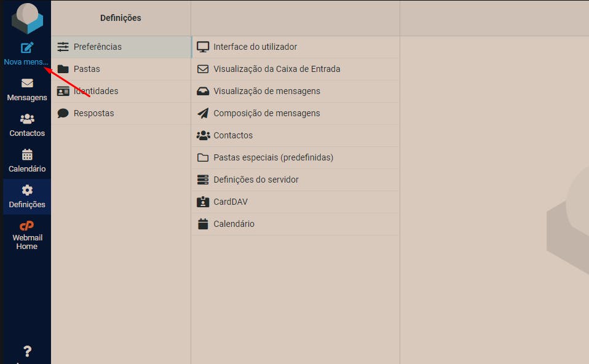The width and height of the screenshot is (589, 364).
Task: Open the Pastas settings section
Action: (121, 69)
